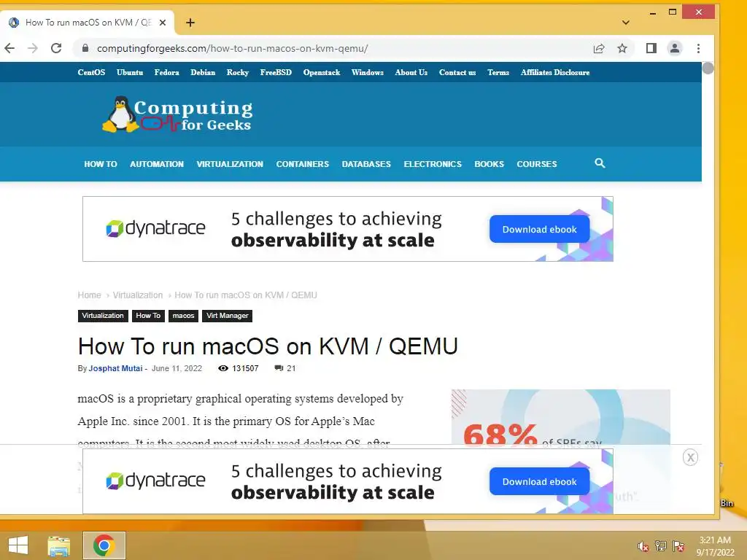Select How To category tag
This screenshot has height=560, width=747.
148,316
